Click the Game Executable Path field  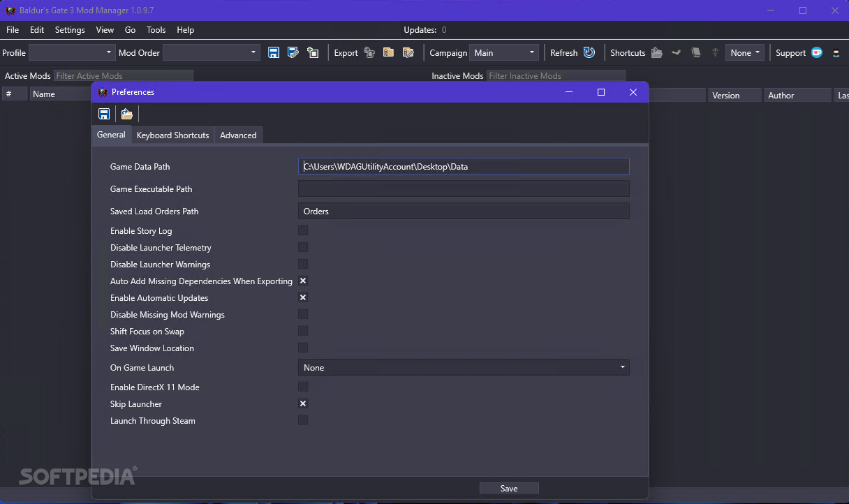(x=464, y=188)
